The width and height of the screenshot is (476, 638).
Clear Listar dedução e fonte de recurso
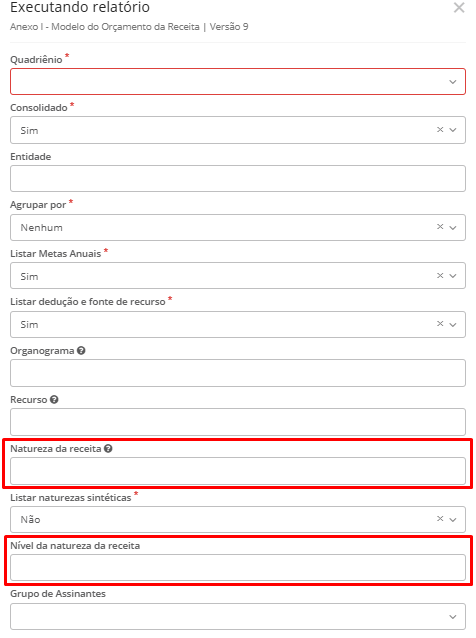[440, 323]
